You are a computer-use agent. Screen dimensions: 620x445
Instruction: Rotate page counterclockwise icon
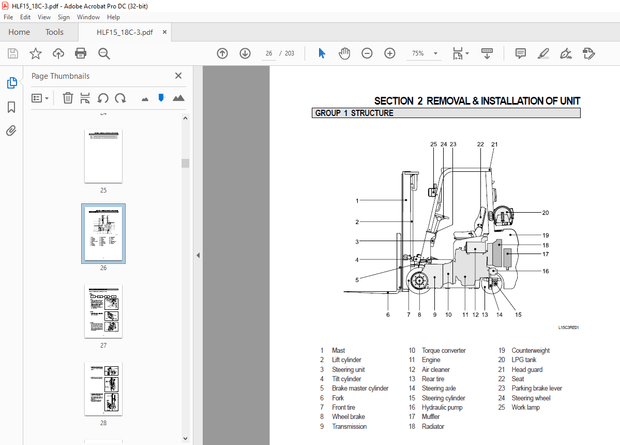coord(103,98)
